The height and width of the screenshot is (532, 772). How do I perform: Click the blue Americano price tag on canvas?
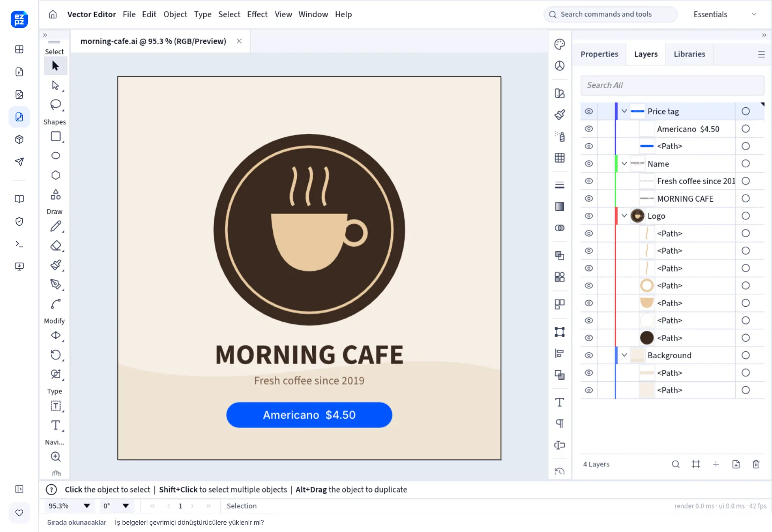[309, 415]
